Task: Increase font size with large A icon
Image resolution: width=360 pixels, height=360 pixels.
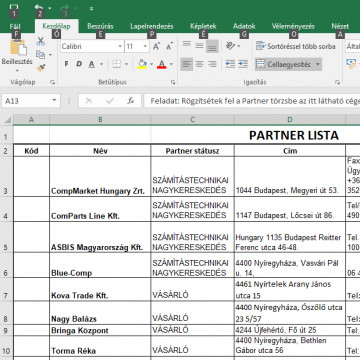Action: click(x=156, y=47)
